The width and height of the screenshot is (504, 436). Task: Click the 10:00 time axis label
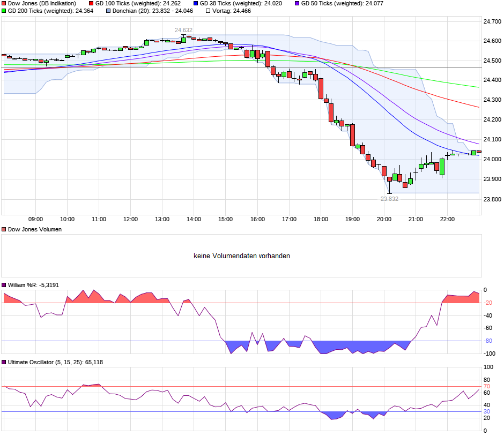click(67, 219)
